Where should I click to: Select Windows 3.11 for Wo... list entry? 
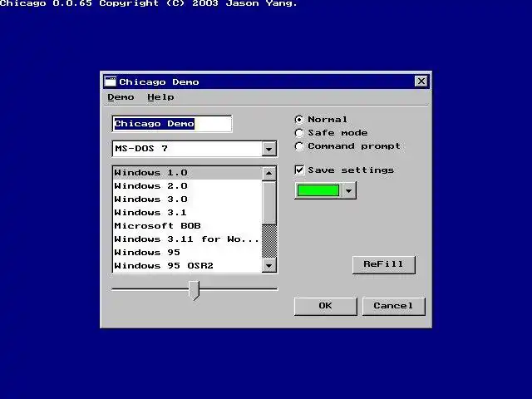tap(188, 239)
